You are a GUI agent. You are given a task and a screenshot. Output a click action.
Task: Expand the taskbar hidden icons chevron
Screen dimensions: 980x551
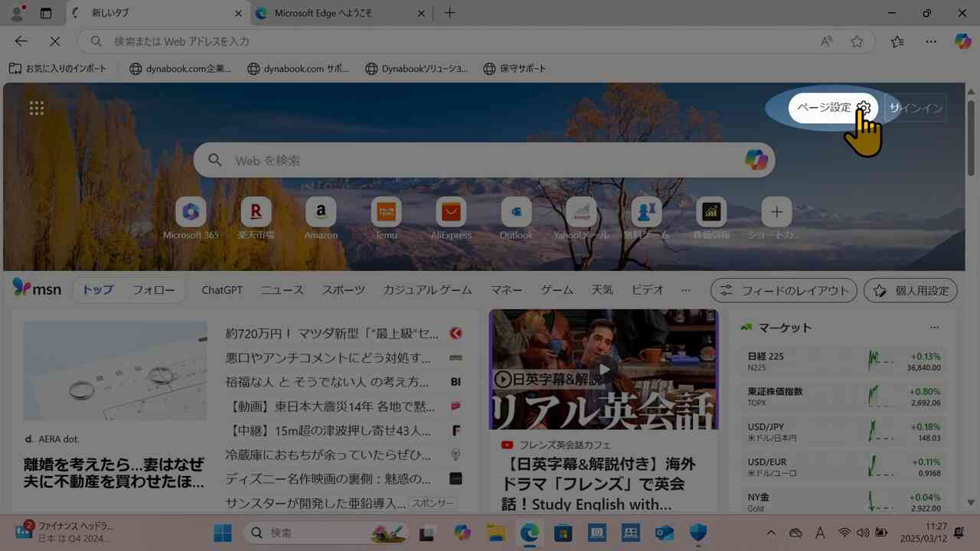coord(771,532)
